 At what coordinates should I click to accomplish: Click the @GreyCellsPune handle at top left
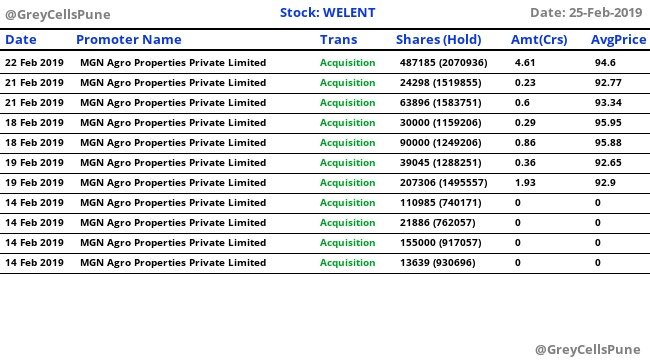(58, 15)
